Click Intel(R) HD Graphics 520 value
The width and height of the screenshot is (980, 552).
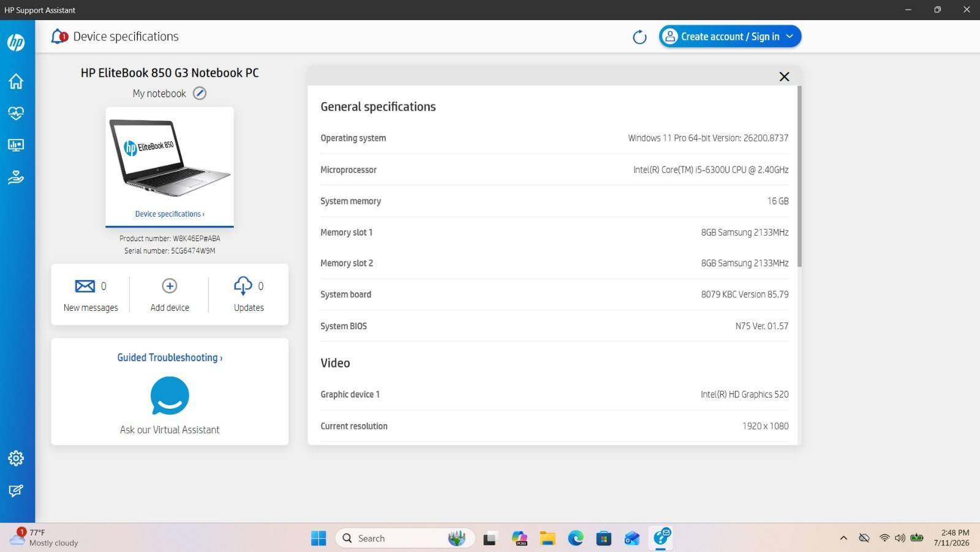coord(745,395)
